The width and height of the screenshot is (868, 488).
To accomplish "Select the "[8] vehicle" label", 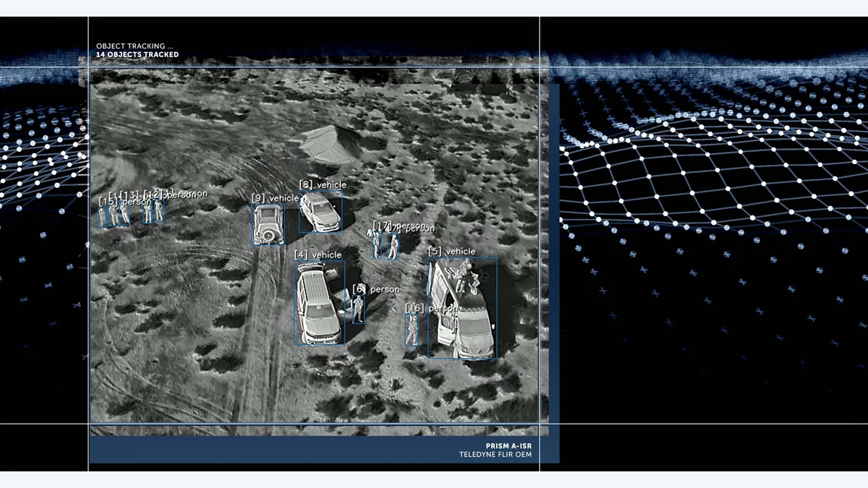I will click(x=323, y=185).
